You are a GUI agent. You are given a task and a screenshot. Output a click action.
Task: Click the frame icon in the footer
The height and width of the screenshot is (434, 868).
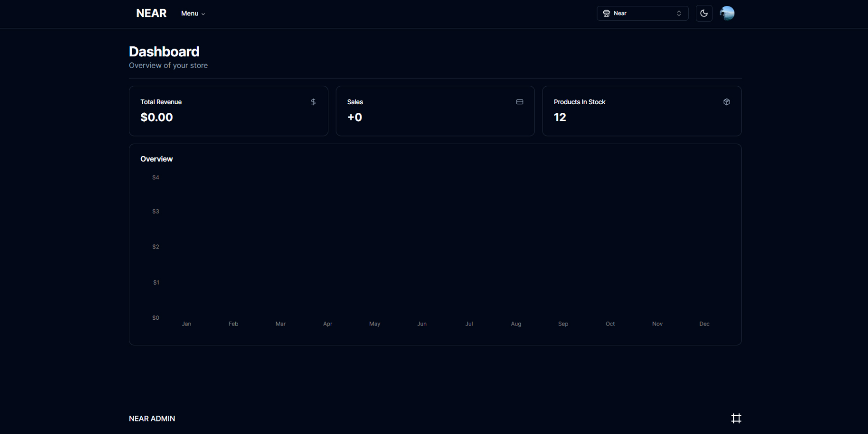tap(736, 419)
